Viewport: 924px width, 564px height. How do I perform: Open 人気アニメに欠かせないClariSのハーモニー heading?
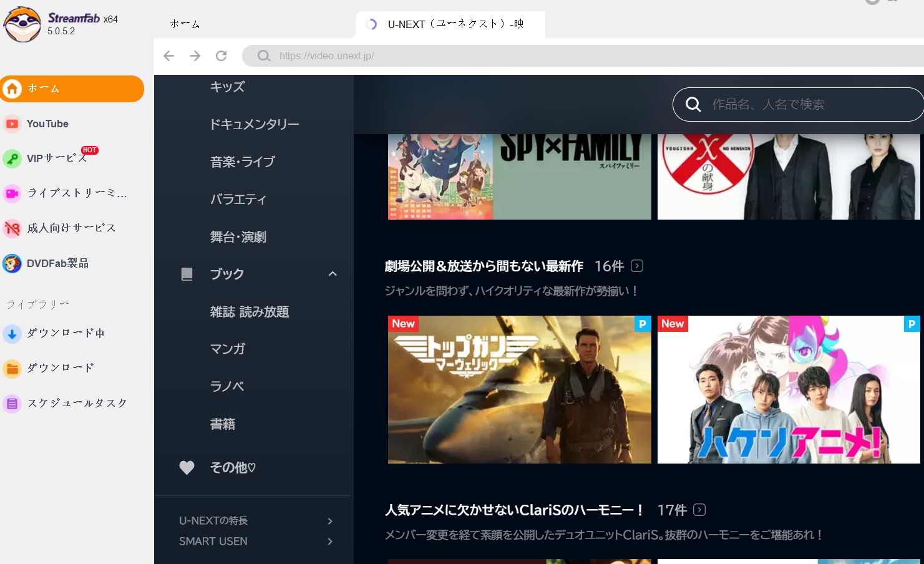tap(515, 510)
